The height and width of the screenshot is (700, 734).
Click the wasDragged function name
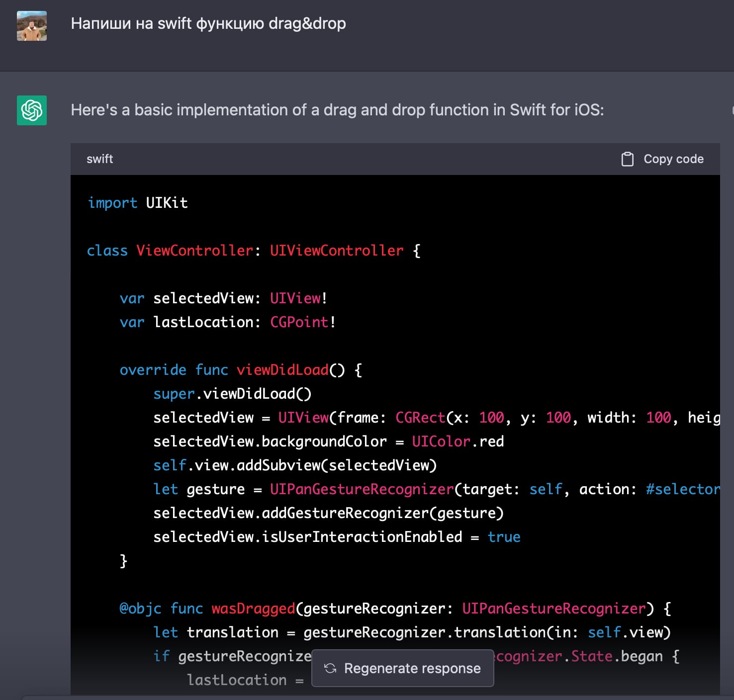[x=253, y=609]
